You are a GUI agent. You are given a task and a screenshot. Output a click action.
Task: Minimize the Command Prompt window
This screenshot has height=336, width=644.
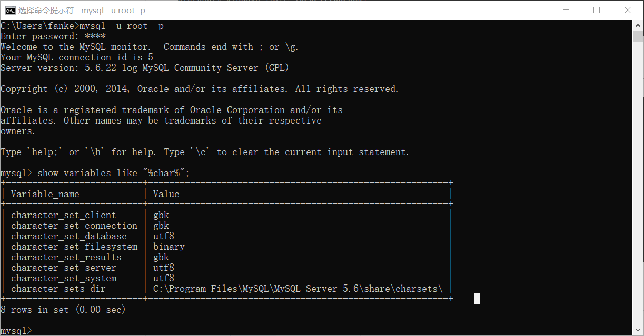click(566, 10)
